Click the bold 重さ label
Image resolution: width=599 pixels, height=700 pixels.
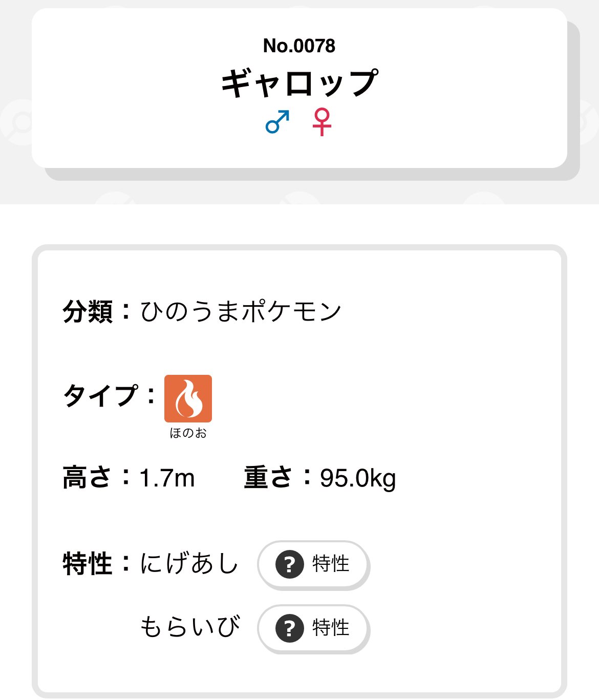point(268,478)
